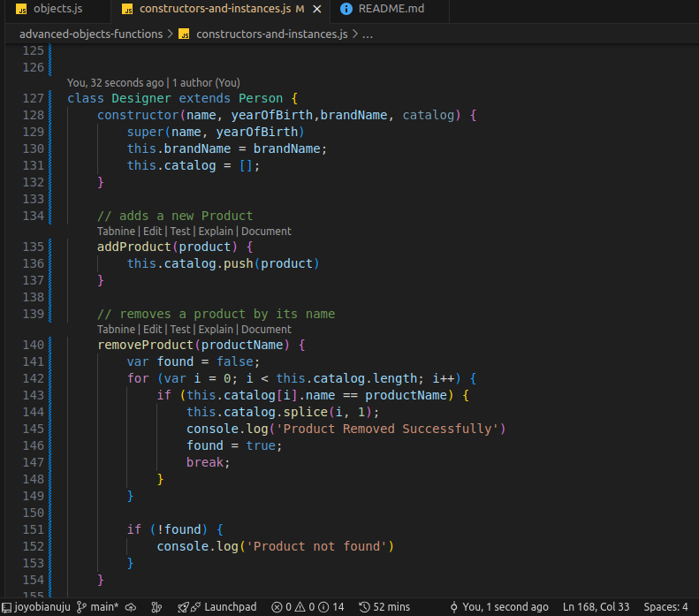Click line number 127
This screenshot has width=699, height=616.
pyautogui.click(x=34, y=98)
